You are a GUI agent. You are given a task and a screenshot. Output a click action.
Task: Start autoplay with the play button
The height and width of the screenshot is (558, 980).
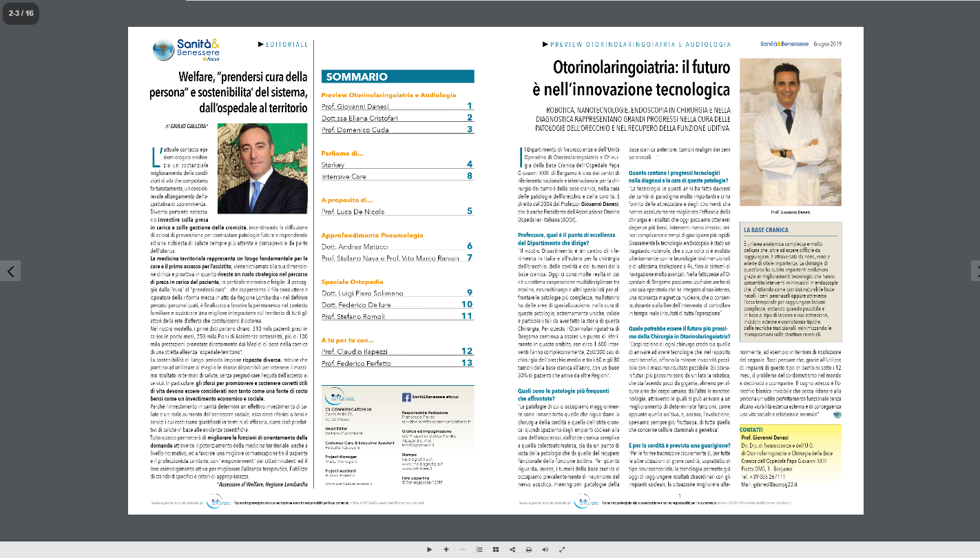tap(429, 549)
